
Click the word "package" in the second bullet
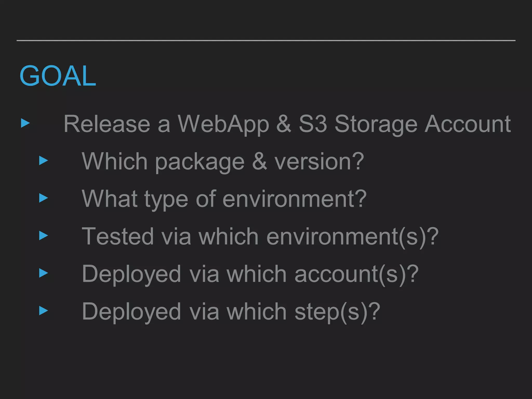coord(200,162)
